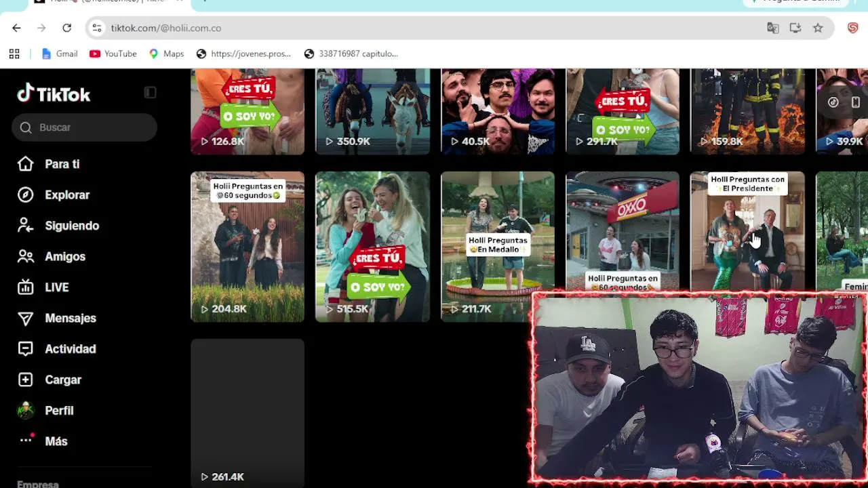Open the YouTube bookmark
Viewport: 868px width, 488px height.
(113, 54)
